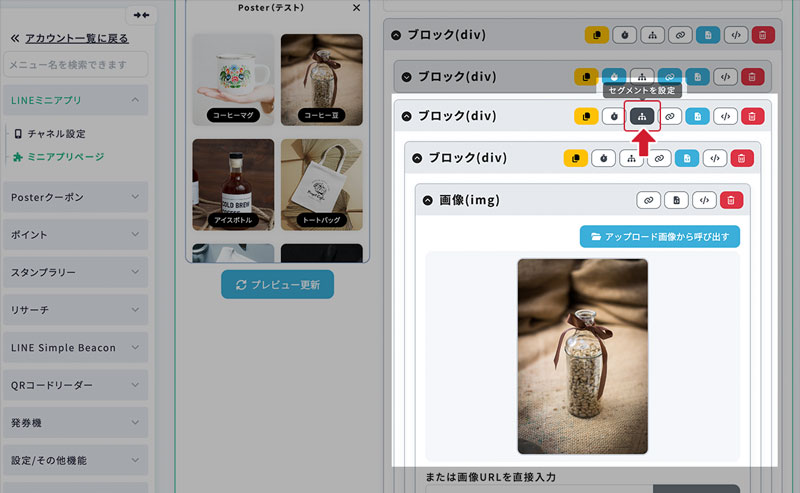Click the link icon in 画像(img) row

point(649,200)
